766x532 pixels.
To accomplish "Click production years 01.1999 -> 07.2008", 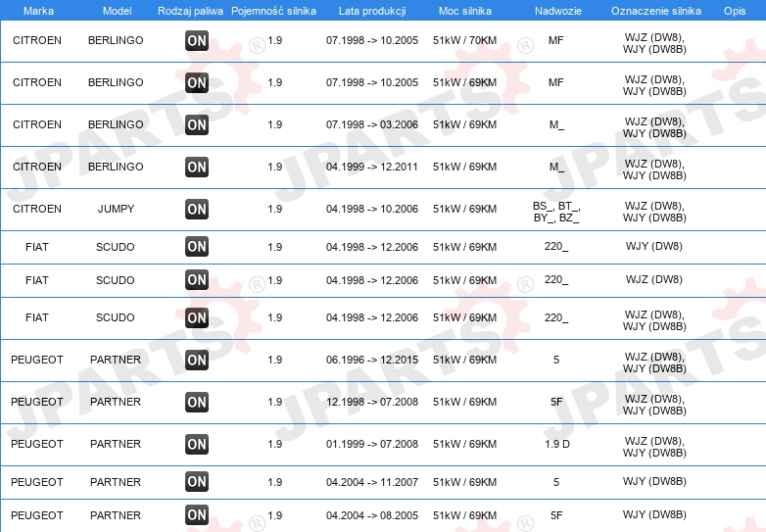I will click(x=372, y=444).
